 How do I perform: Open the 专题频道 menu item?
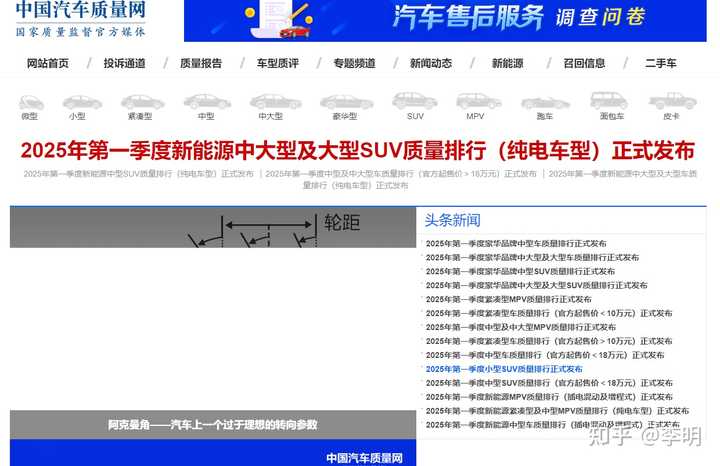354,63
